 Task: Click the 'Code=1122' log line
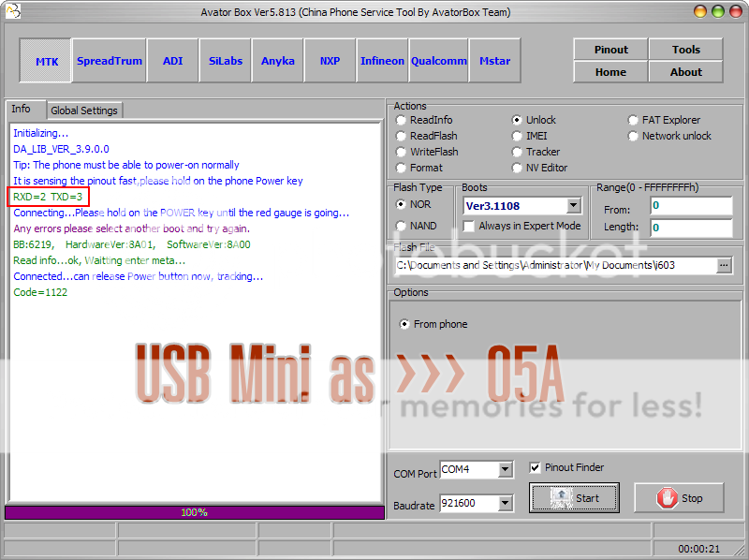[40, 292]
